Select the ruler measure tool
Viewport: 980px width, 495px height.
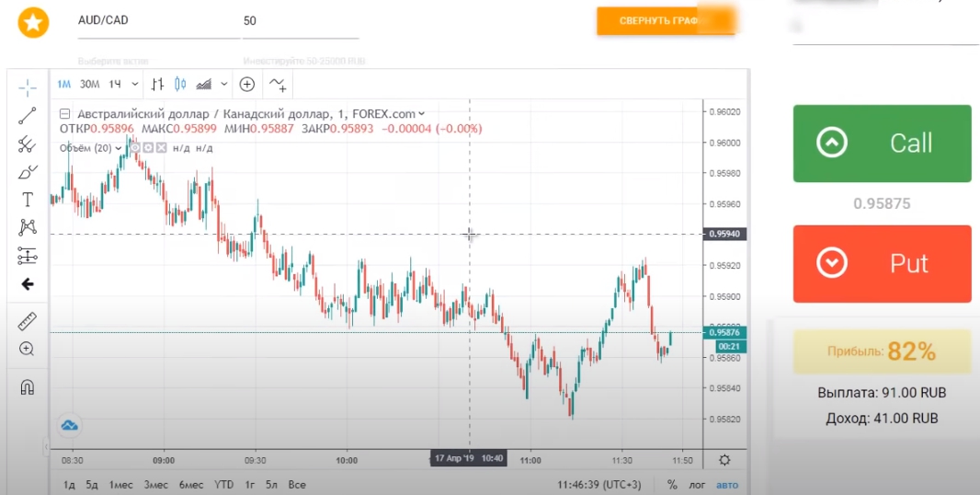[27, 322]
